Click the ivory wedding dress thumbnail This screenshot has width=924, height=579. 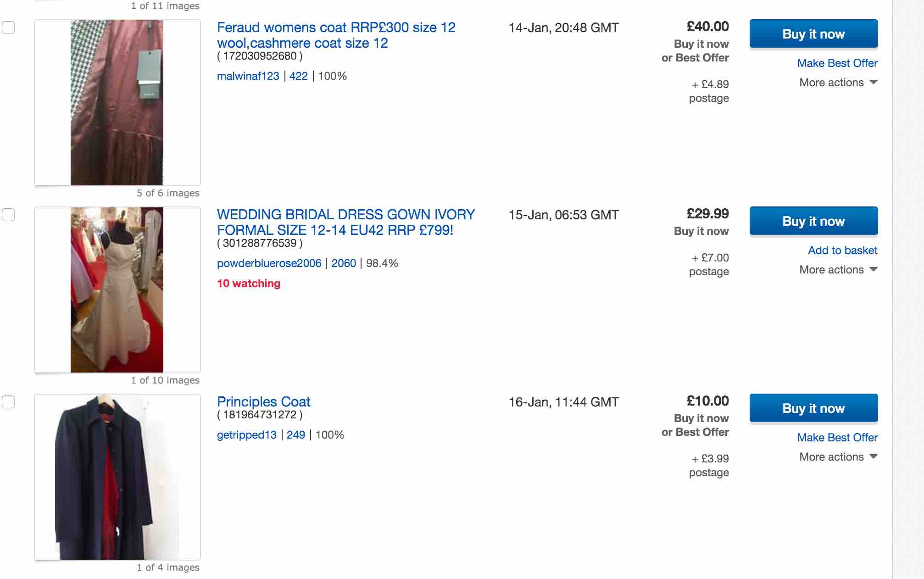117,290
